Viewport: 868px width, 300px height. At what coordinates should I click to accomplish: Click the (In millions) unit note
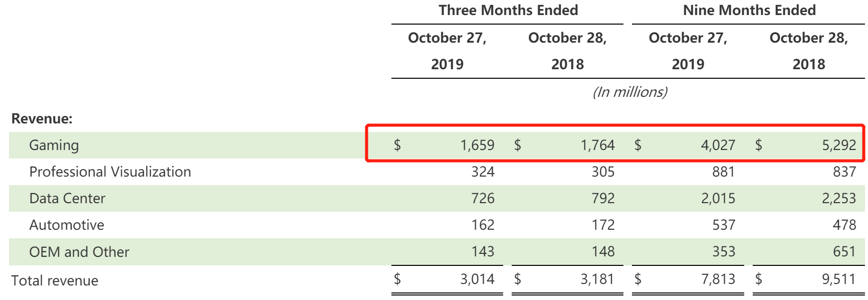(x=629, y=92)
